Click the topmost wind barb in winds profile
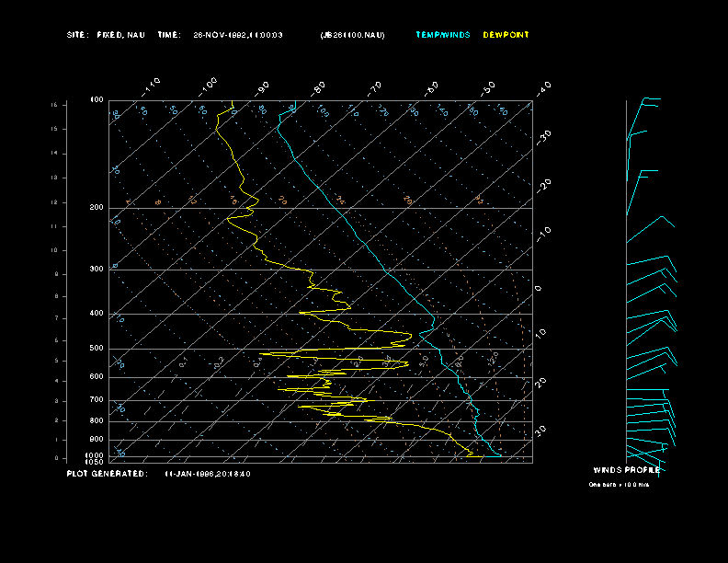 tap(643, 119)
